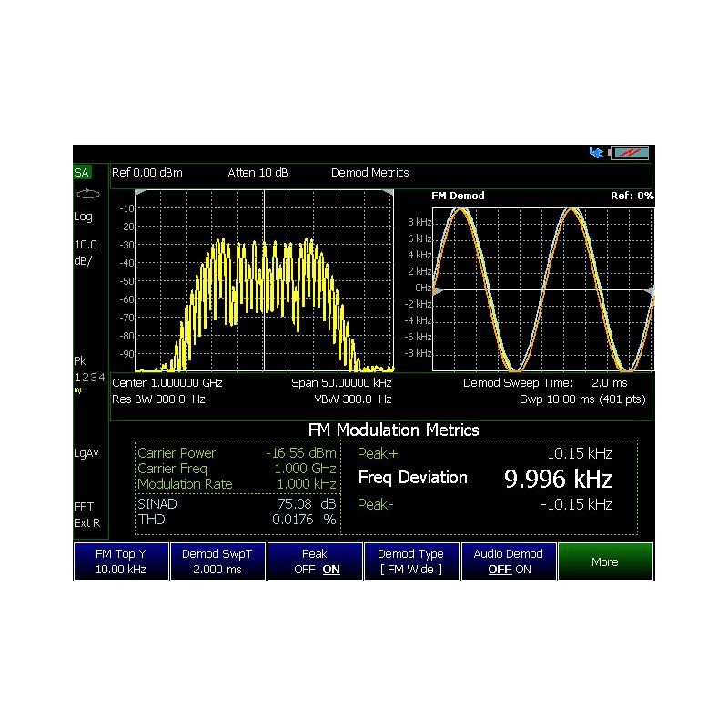The image size is (728, 728).
Task: Click the LgAv averaging label
Action: tap(86, 453)
